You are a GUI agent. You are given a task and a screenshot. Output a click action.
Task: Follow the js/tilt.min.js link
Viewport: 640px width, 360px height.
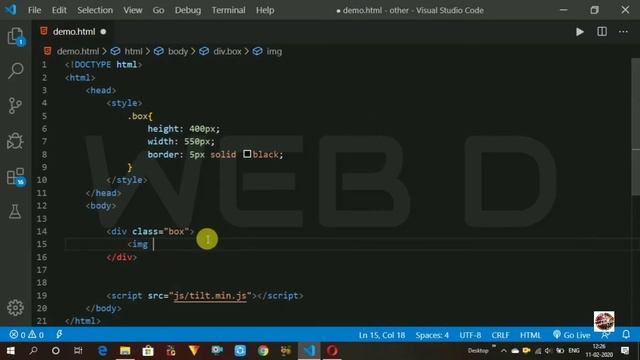(210, 296)
